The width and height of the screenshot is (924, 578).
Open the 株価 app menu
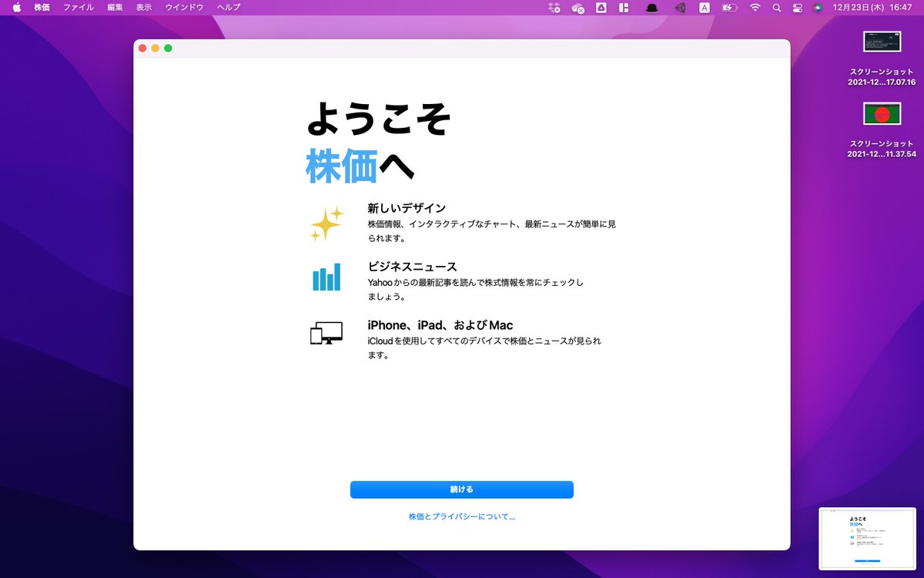42,7
